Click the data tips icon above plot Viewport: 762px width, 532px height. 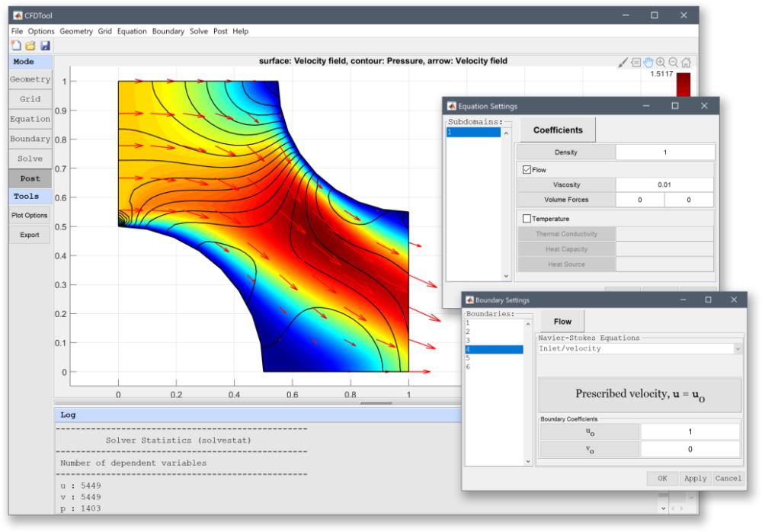pos(636,62)
